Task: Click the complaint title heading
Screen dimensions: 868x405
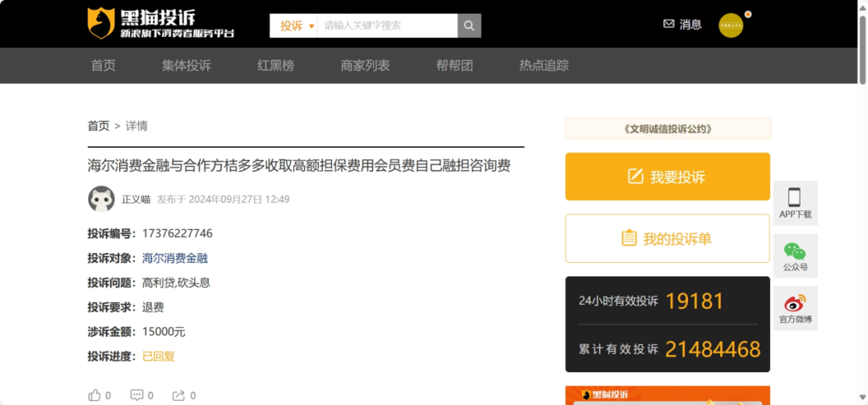Action: coord(299,166)
